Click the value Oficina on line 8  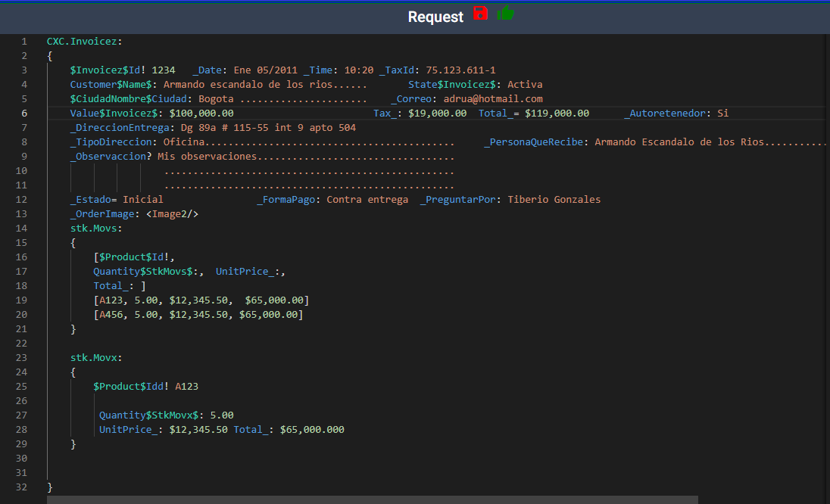pos(184,142)
